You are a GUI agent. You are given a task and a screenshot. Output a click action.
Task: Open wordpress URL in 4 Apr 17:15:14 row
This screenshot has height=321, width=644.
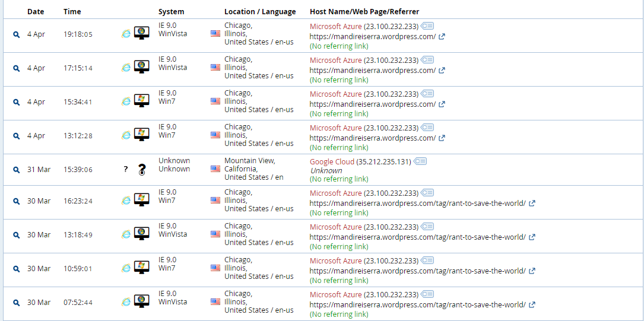tap(373, 70)
